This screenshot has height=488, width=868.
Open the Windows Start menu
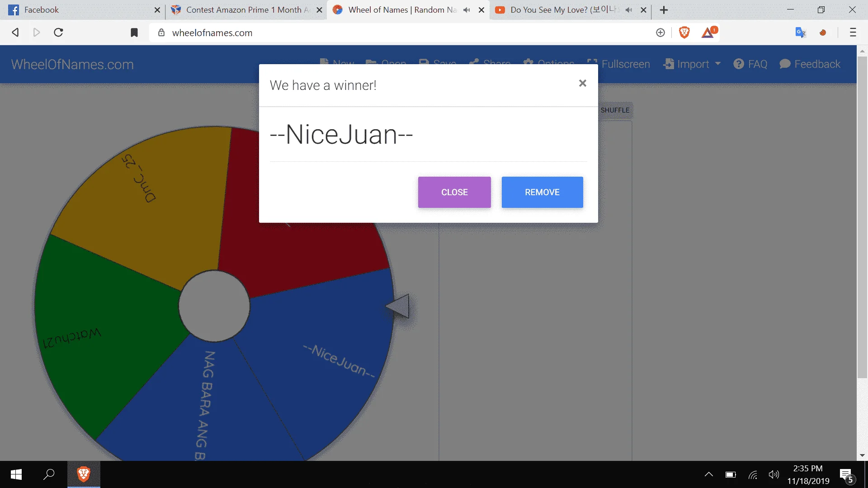click(16, 474)
